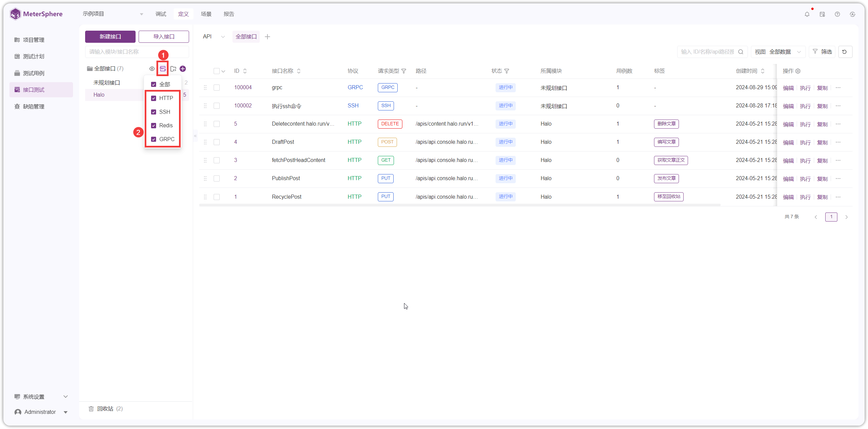Click the 新建接口 button
Viewport: 868px width, 429px height.
click(110, 37)
